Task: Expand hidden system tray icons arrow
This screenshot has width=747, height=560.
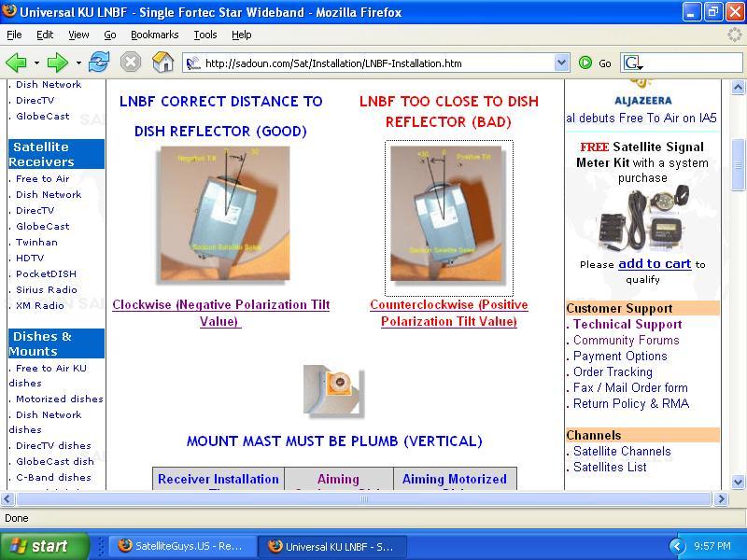Action: pos(676,546)
